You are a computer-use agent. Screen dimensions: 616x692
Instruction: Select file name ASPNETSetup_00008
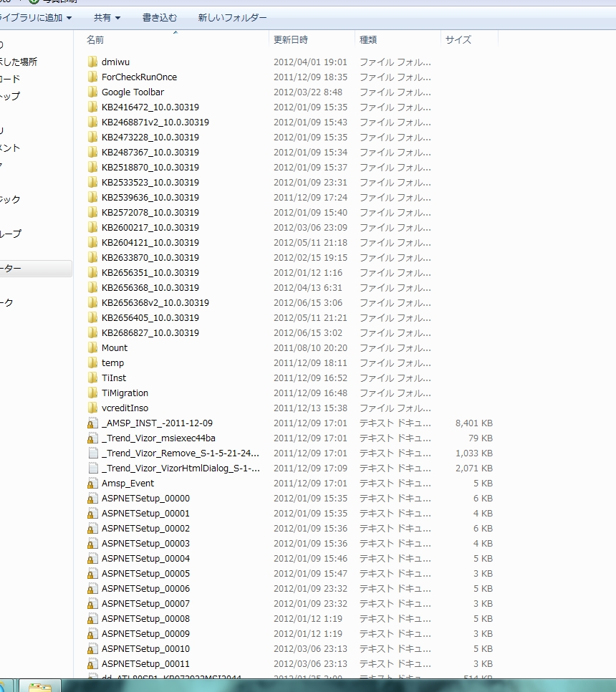[145, 618]
